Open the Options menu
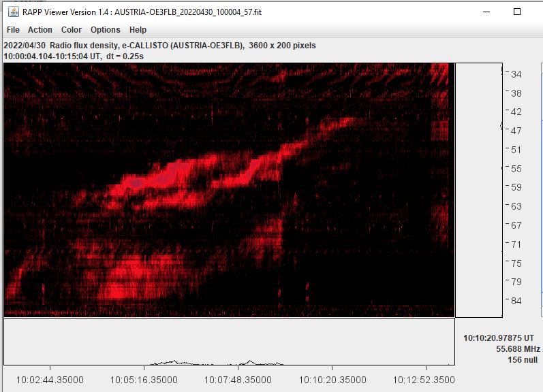Viewport: 543px width, 392px height. pyautogui.click(x=106, y=30)
